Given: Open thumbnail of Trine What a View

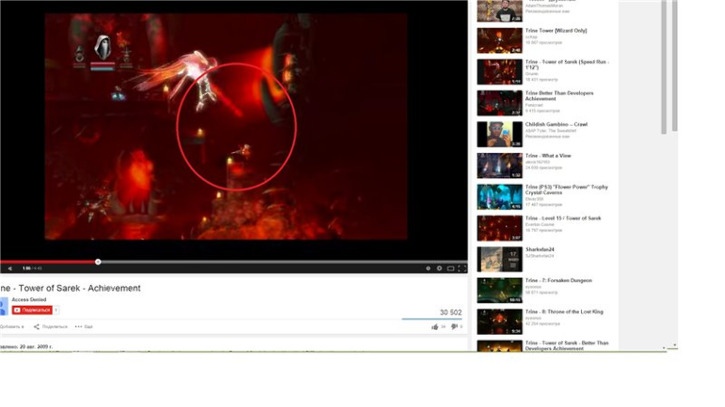Looking at the screenshot, I should pos(500,166).
